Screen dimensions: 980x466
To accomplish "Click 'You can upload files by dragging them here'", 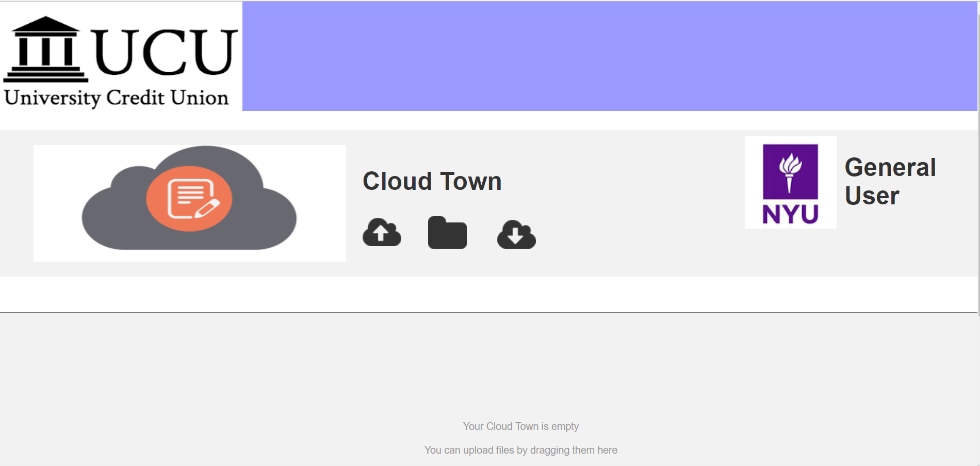I will 520,450.
